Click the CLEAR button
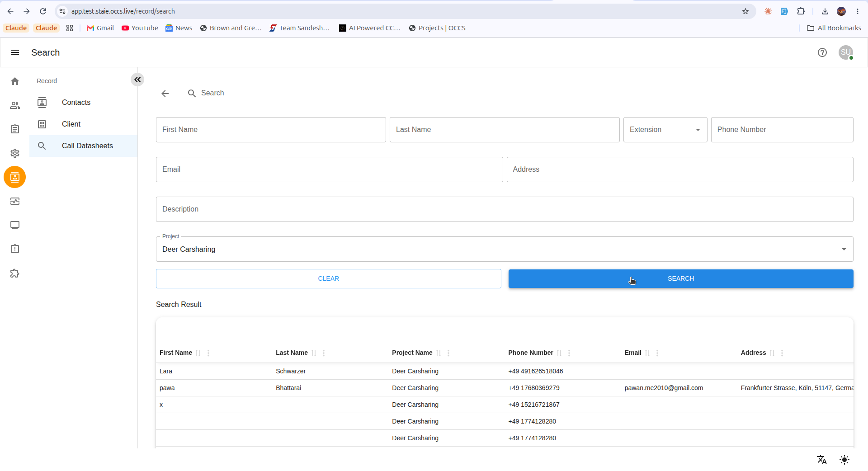 coord(329,279)
